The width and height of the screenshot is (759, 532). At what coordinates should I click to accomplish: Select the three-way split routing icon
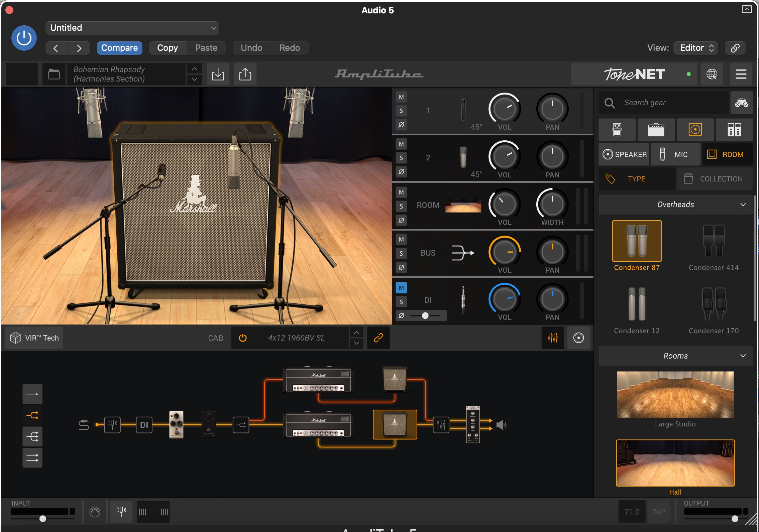click(x=32, y=436)
